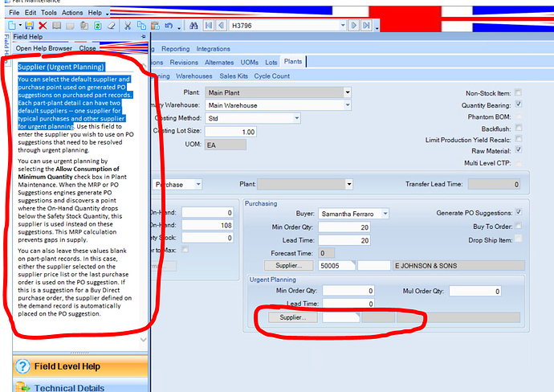The height and width of the screenshot is (392, 554).
Task: Switch to the Lots tab
Action: tap(271, 62)
